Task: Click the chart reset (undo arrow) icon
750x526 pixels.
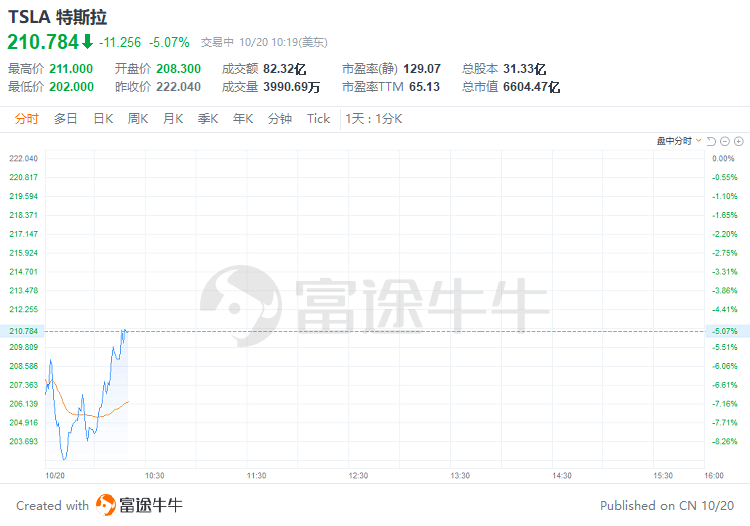Action: pos(711,142)
